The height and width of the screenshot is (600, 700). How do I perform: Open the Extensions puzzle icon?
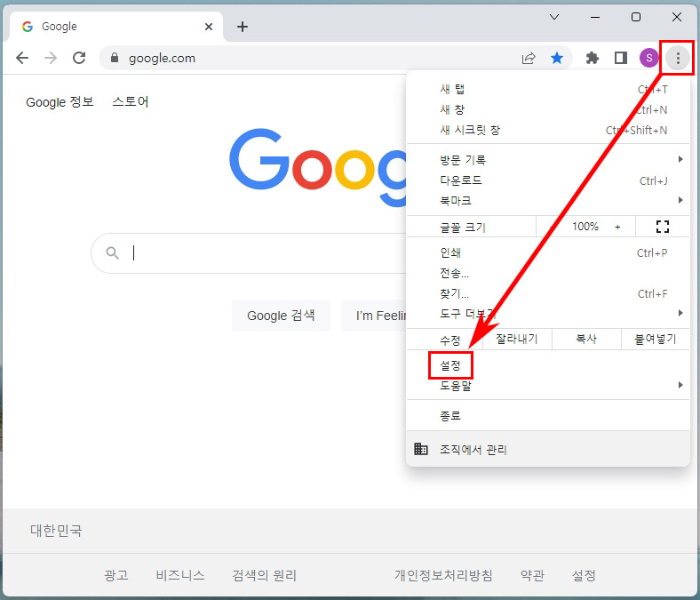tap(592, 58)
